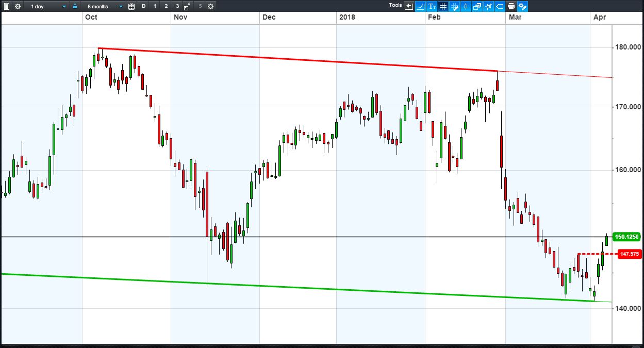
Task: Click the Apr date axis label
Action: [599, 18]
